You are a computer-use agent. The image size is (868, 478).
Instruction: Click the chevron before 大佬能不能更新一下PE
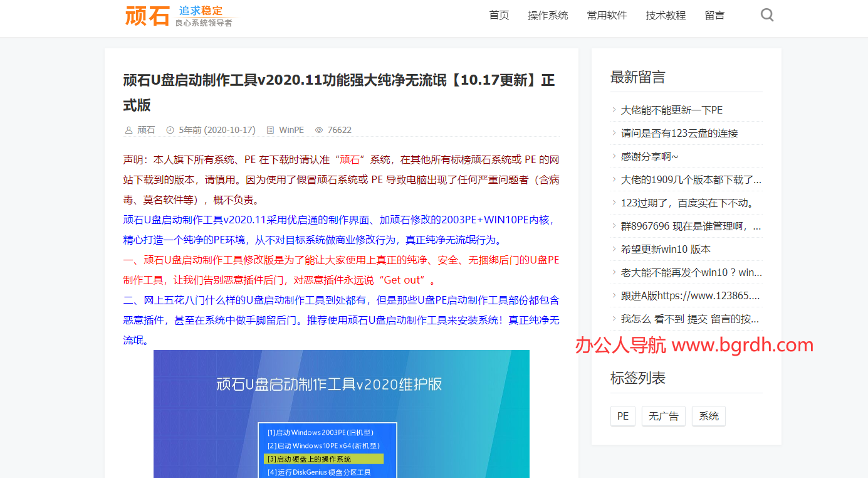(614, 110)
